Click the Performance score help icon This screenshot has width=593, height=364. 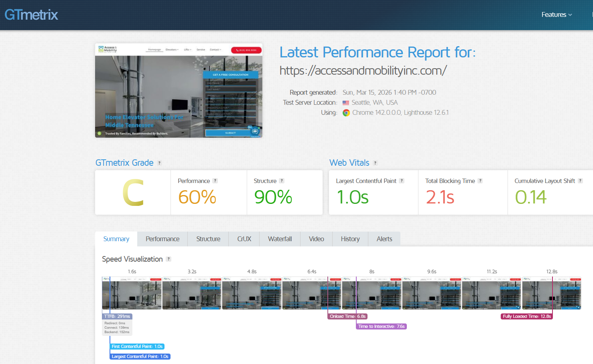click(215, 181)
